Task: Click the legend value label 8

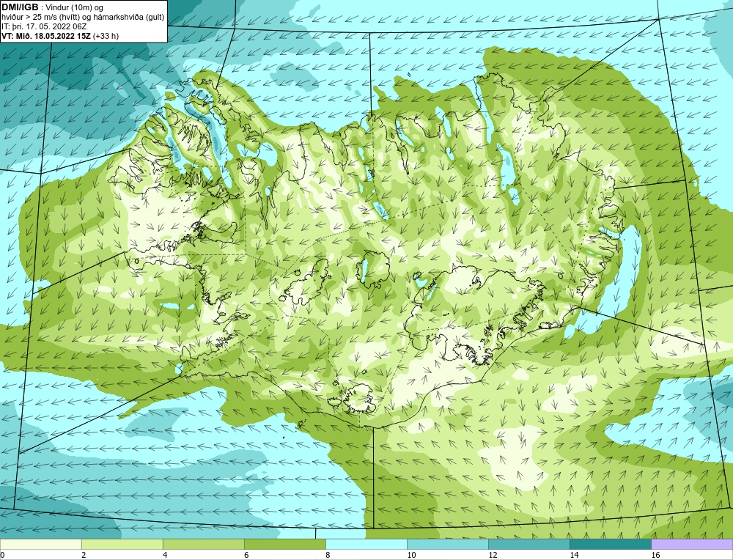Action: coord(328,555)
